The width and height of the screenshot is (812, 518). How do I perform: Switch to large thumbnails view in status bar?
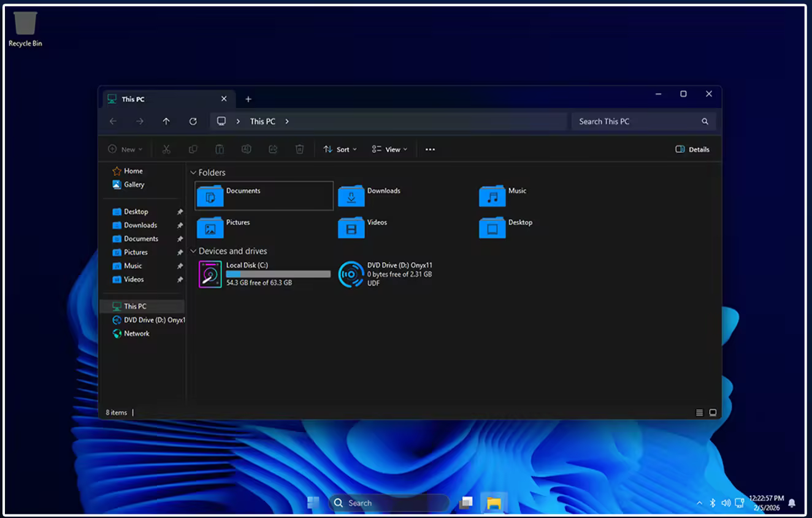713,412
